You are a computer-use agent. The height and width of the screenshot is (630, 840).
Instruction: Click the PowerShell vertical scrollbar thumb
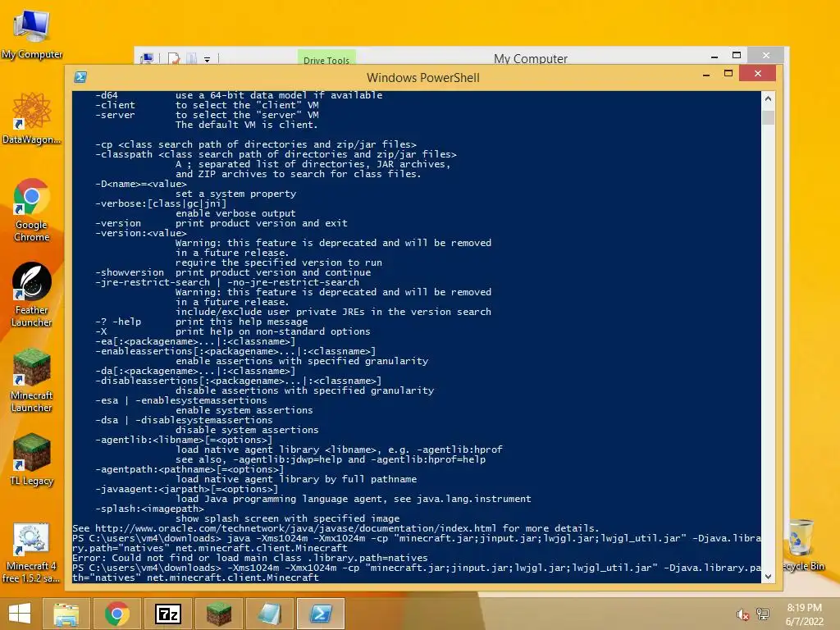point(768,117)
